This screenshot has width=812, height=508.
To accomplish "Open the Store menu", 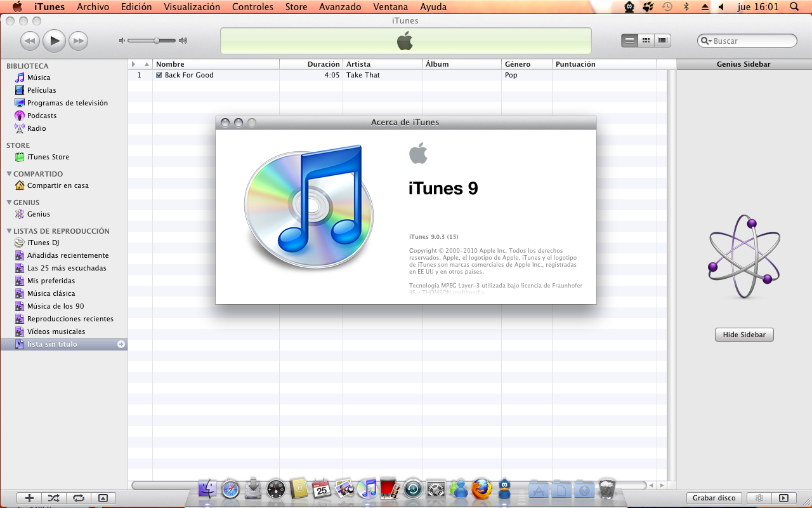I will click(296, 7).
